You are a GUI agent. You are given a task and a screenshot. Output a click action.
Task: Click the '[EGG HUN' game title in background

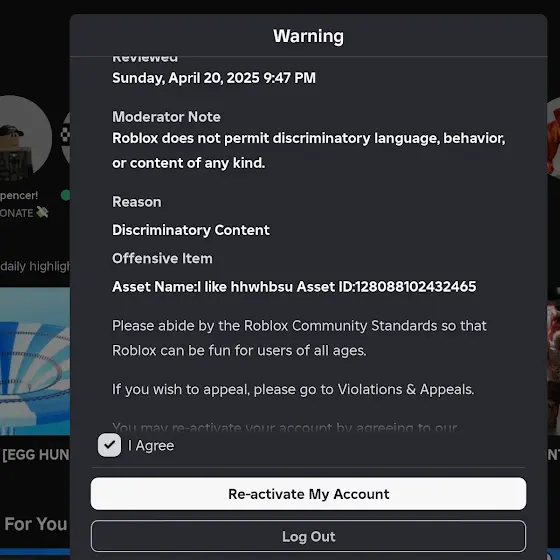(x=35, y=455)
